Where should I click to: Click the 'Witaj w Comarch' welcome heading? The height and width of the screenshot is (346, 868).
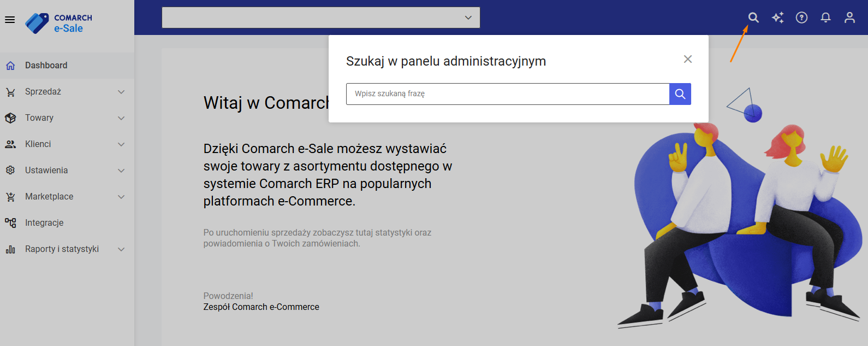click(266, 103)
